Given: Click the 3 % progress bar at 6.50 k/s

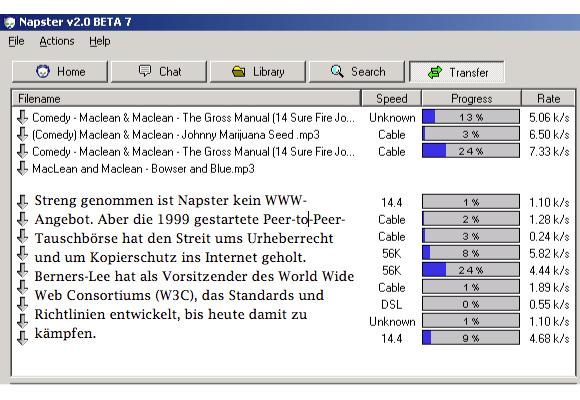Looking at the screenshot, I should tap(471, 134).
